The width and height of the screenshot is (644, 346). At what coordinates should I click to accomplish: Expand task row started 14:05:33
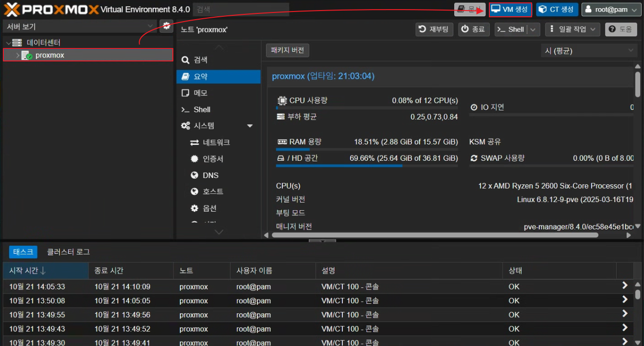coord(625,286)
